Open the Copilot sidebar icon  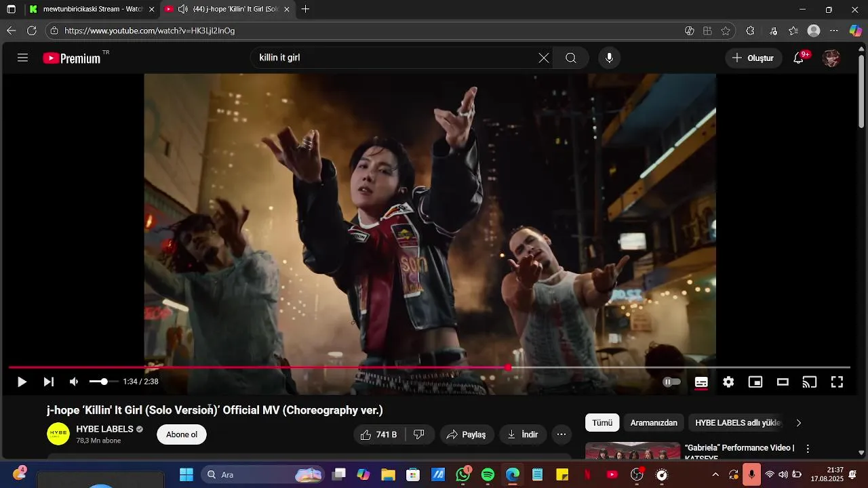pyautogui.click(x=856, y=30)
